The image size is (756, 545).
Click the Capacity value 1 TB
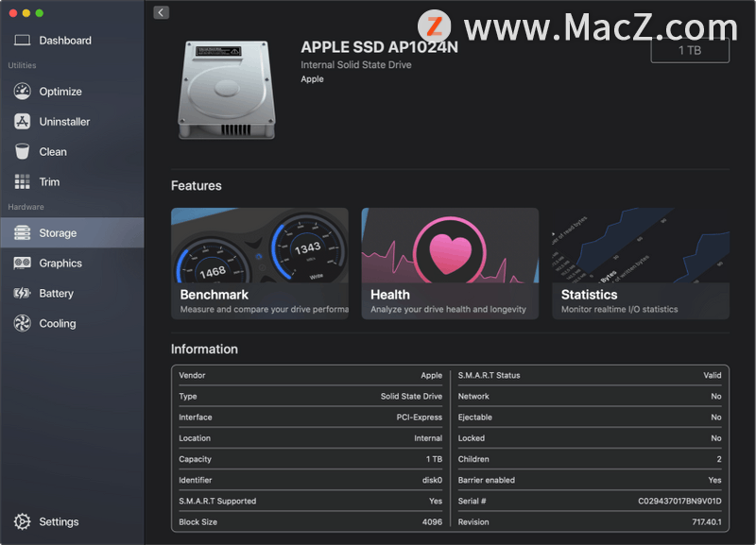coord(434,459)
